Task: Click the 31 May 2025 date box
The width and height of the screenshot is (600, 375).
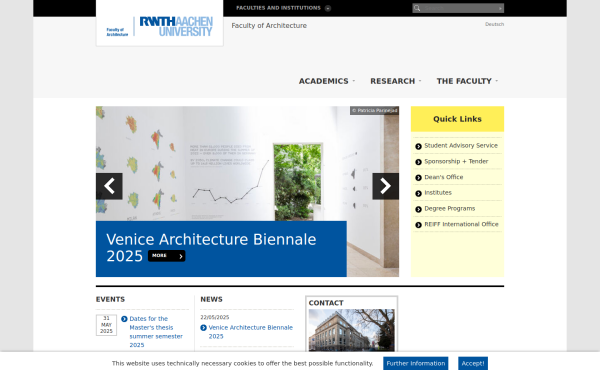Action: click(x=106, y=325)
